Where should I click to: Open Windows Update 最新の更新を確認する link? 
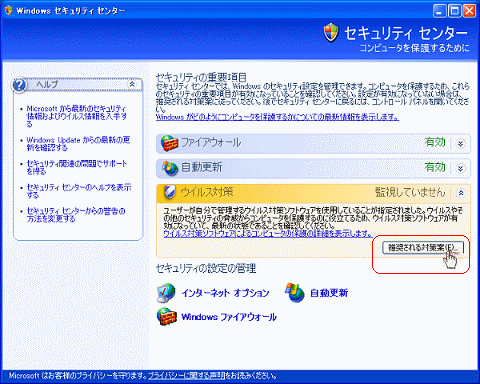pyautogui.click(x=78, y=144)
